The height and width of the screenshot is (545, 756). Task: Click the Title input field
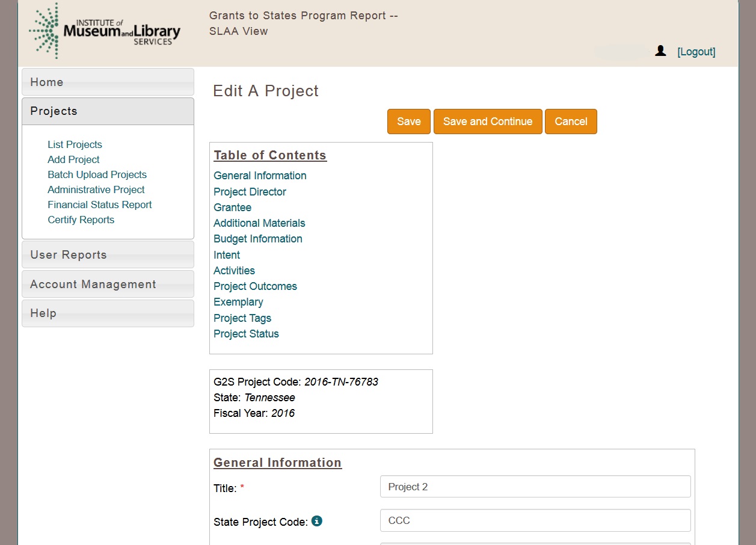535,487
